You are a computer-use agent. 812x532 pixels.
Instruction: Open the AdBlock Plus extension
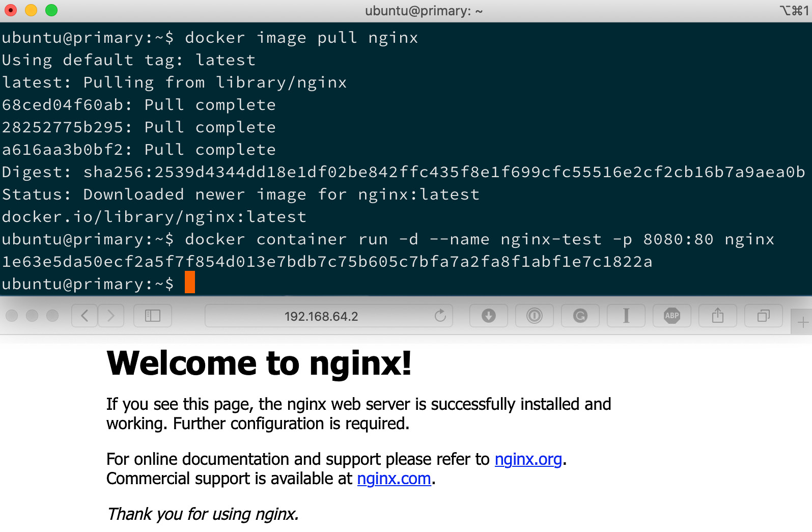672,316
